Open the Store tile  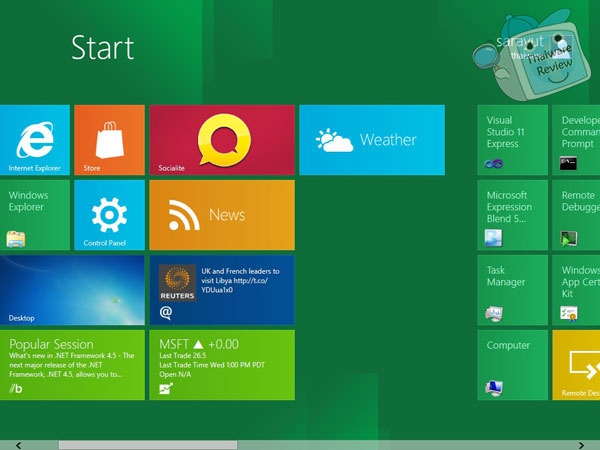[109, 140]
